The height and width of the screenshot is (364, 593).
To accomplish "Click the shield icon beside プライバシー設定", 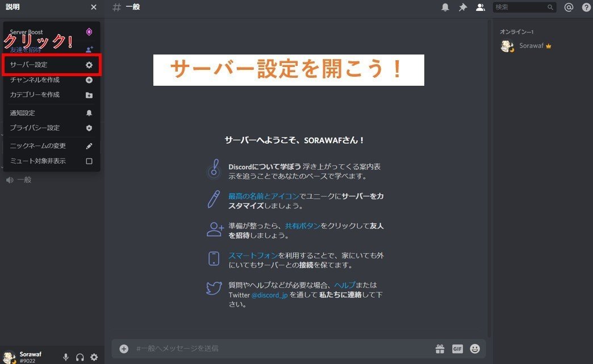I will tap(89, 128).
